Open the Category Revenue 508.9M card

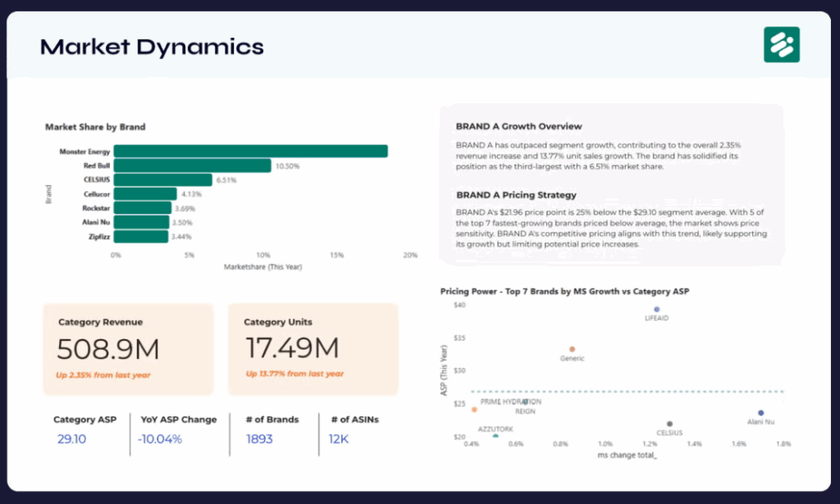click(x=128, y=349)
